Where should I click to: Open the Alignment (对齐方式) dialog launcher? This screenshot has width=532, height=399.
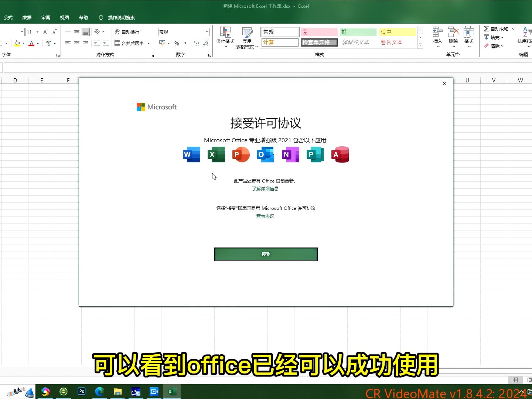pyautogui.click(x=152, y=55)
